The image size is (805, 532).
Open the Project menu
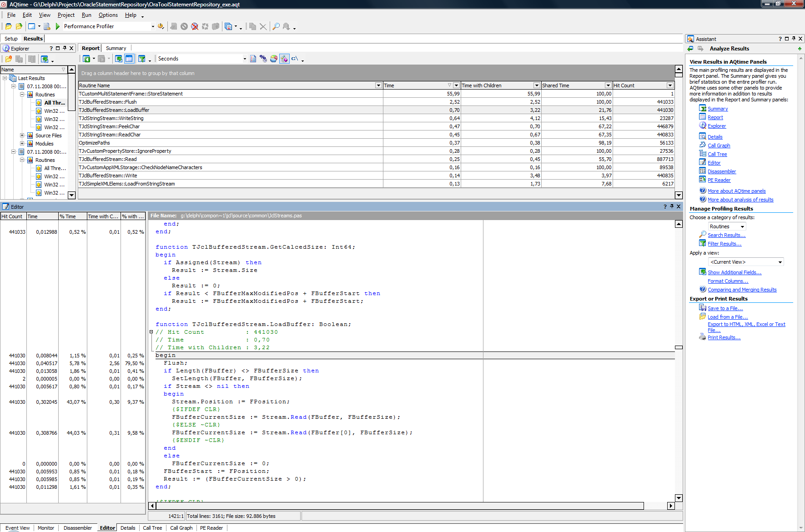66,15
